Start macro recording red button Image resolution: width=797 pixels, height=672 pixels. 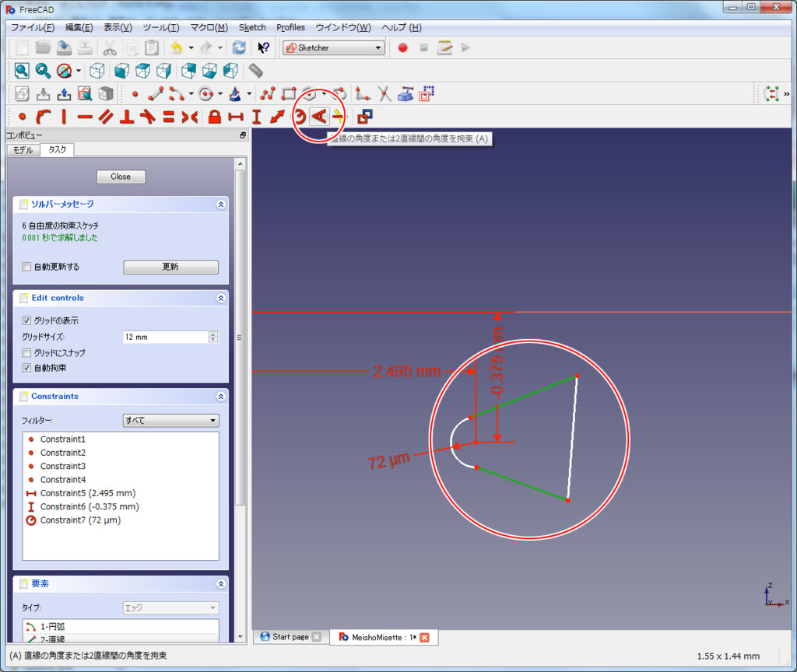[x=402, y=47]
